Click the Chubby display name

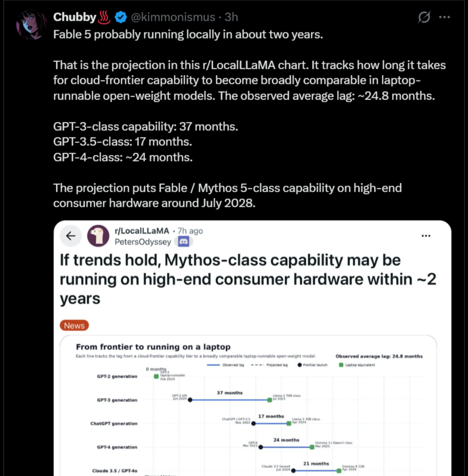74,17
